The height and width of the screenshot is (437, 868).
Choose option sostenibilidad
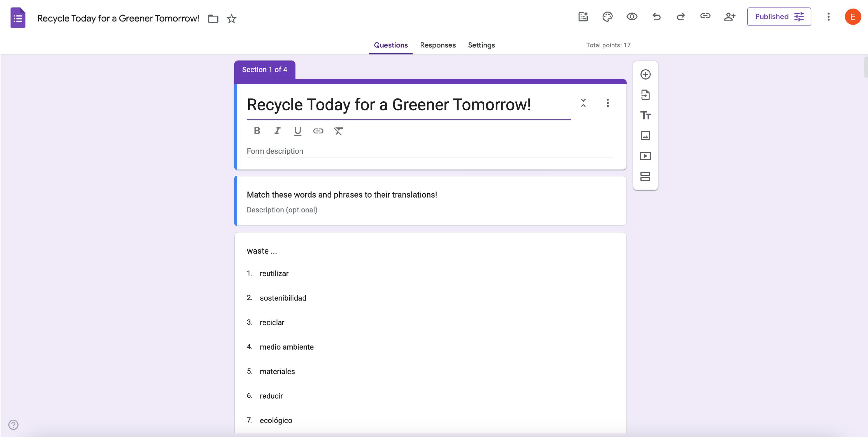pos(283,298)
